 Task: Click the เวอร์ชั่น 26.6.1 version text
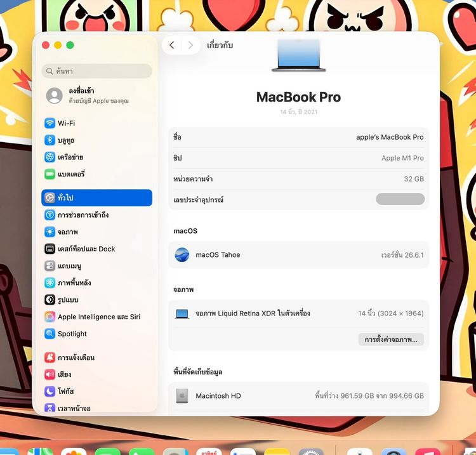point(402,255)
